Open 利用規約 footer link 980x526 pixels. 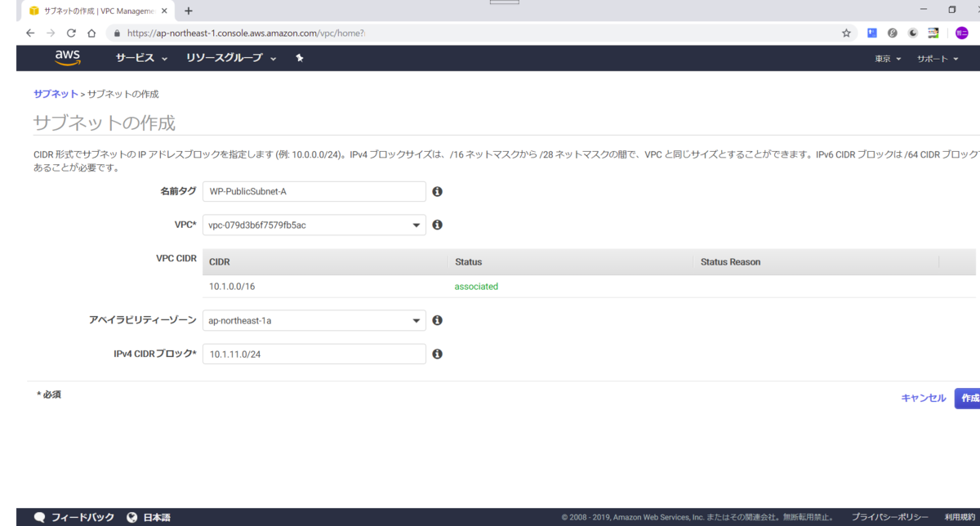960,518
